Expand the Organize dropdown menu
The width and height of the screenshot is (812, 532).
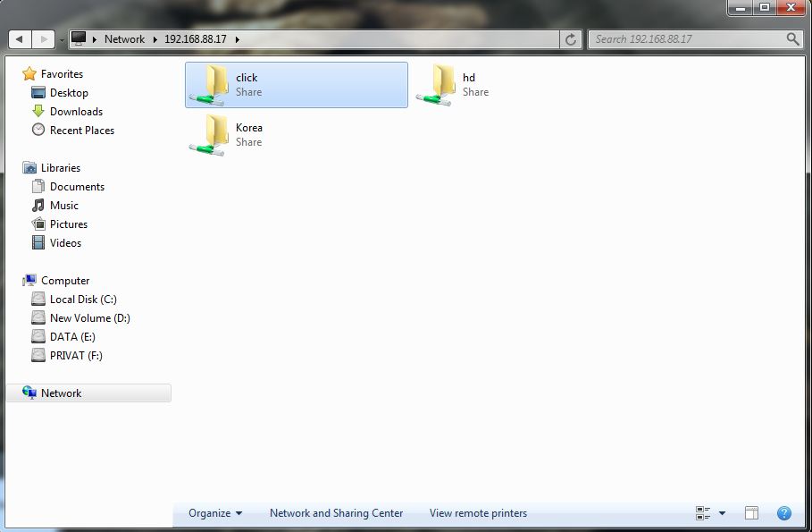click(x=213, y=512)
